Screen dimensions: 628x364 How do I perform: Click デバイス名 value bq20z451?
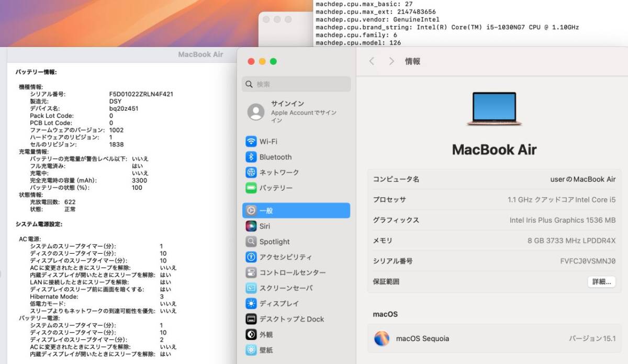(x=124, y=109)
